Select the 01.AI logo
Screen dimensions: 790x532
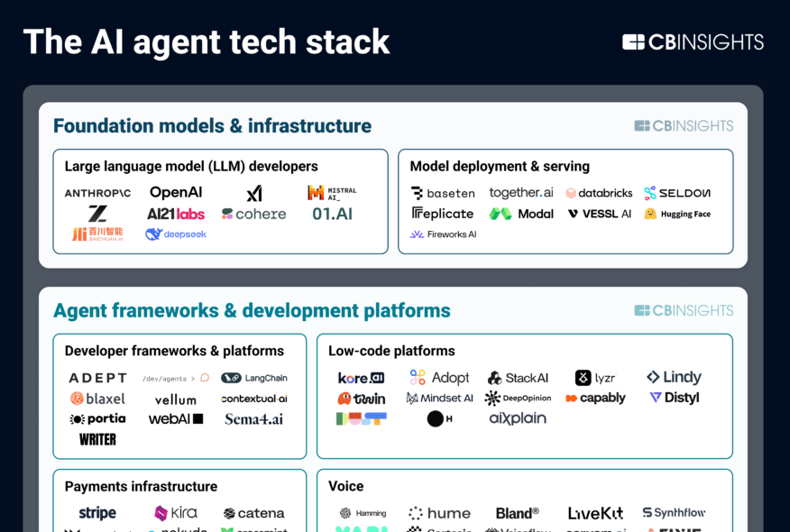(331, 214)
